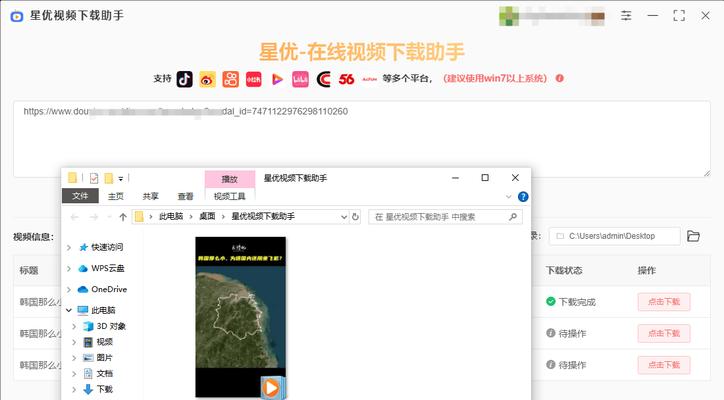
Task: Click the Xiaohongshu red platform icon
Action: point(253,79)
